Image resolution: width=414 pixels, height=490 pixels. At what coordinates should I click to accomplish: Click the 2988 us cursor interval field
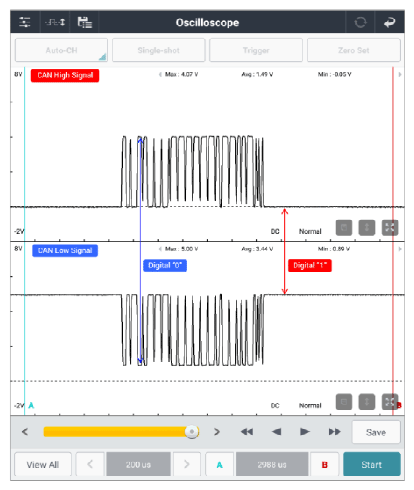coord(272,464)
